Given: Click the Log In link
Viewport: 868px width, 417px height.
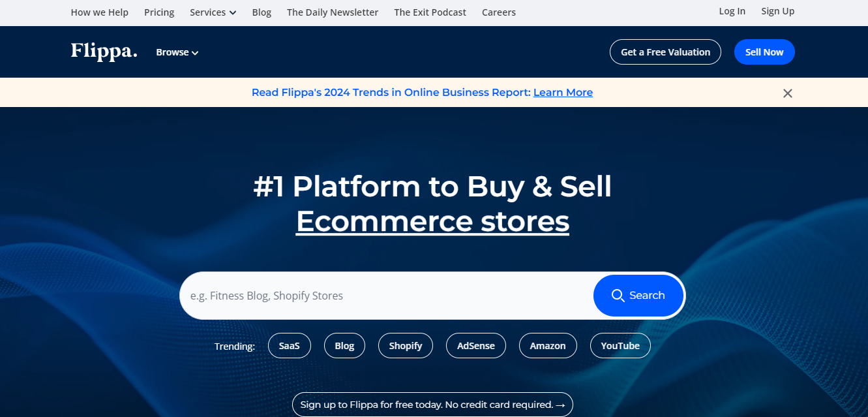Looking at the screenshot, I should 732,11.
